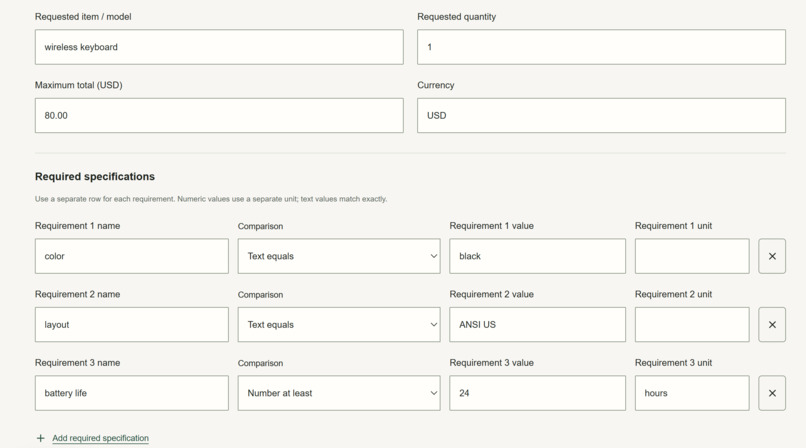Click the Requested quantity label
The width and height of the screenshot is (806, 448).
pos(456,16)
